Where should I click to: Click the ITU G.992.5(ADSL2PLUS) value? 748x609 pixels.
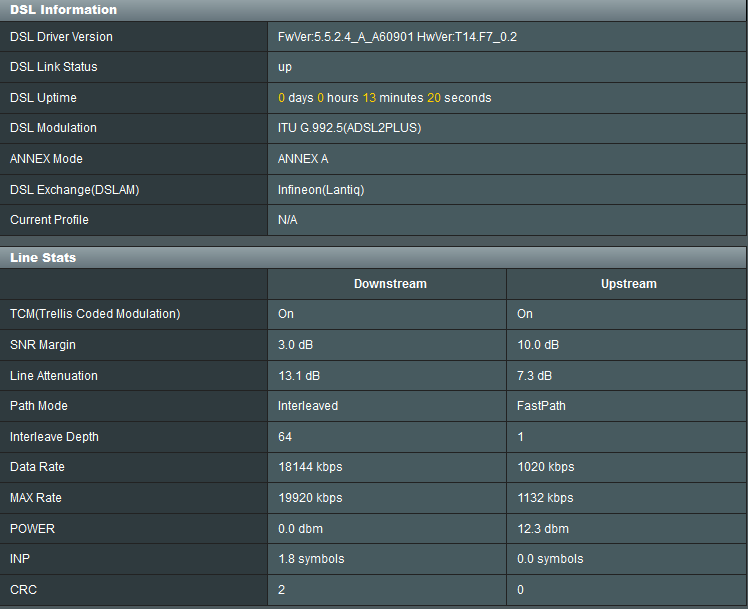349,128
